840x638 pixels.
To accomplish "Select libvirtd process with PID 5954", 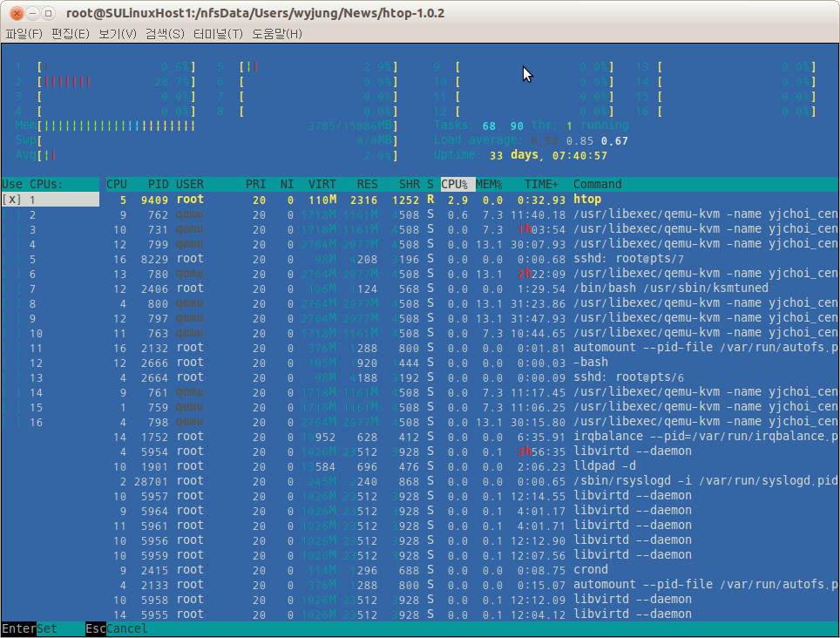I will [472, 451].
